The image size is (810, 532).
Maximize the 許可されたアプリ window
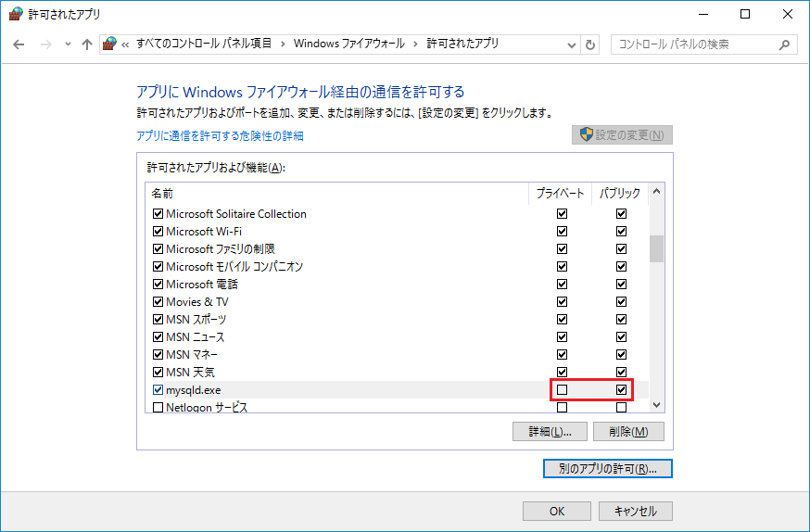(745, 14)
